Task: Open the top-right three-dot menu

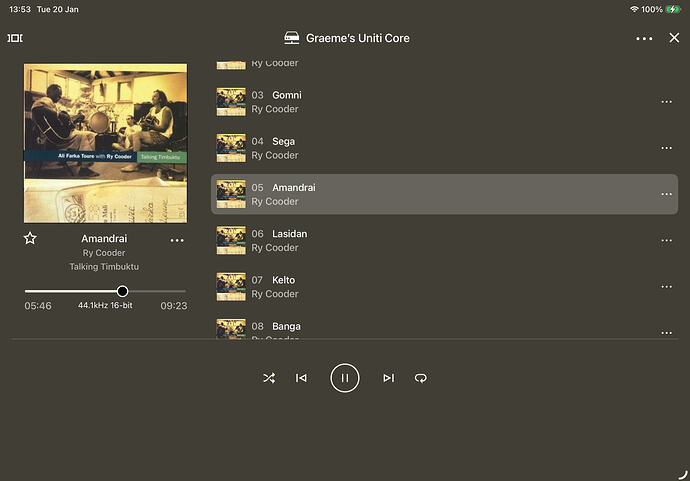Action: point(644,39)
